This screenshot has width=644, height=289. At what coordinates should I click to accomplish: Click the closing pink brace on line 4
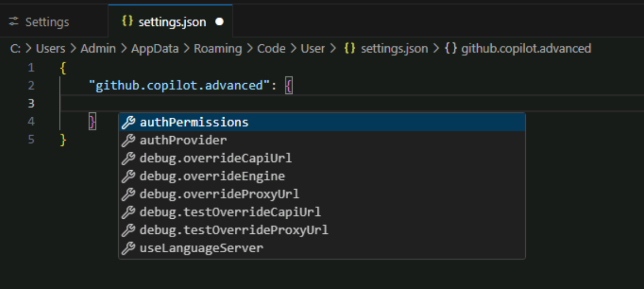coord(92,122)
